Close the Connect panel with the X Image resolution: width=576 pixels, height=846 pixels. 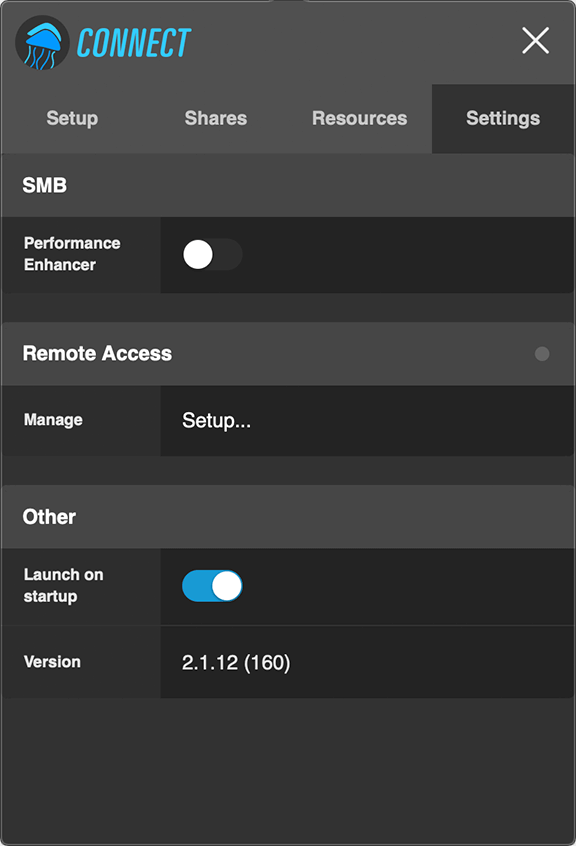pos(536,40)
